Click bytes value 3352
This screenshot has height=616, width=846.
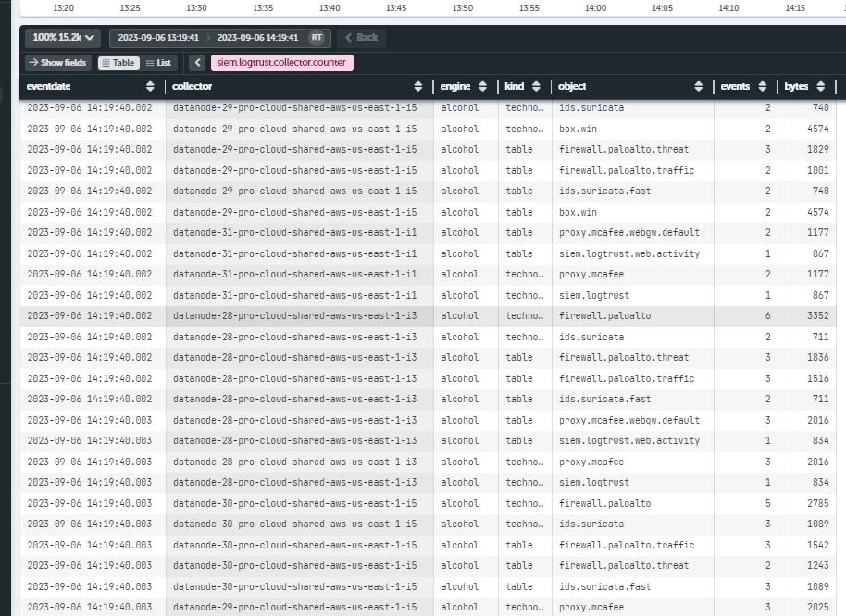(x=818, y=315)
